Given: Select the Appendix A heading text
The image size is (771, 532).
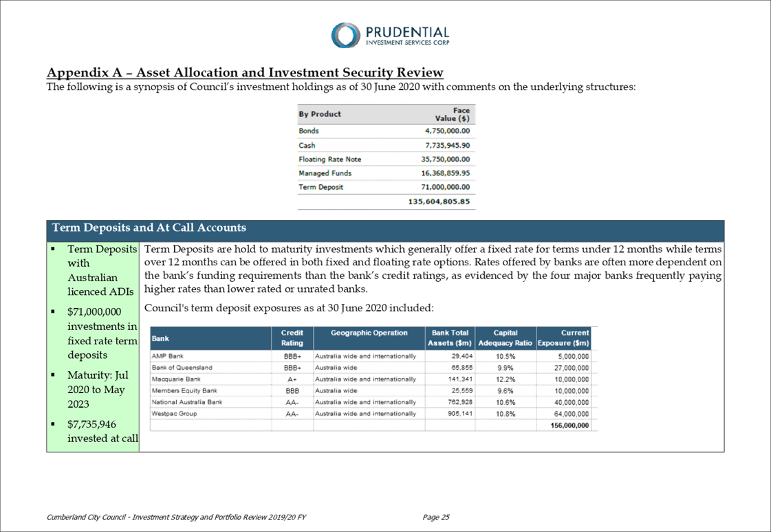Looking at the screenshot, I should click(245, 72).
